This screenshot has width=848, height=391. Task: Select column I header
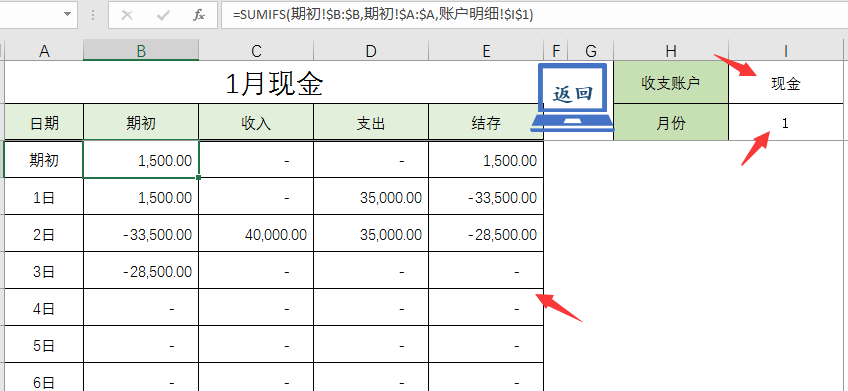(x=785, y=51)
